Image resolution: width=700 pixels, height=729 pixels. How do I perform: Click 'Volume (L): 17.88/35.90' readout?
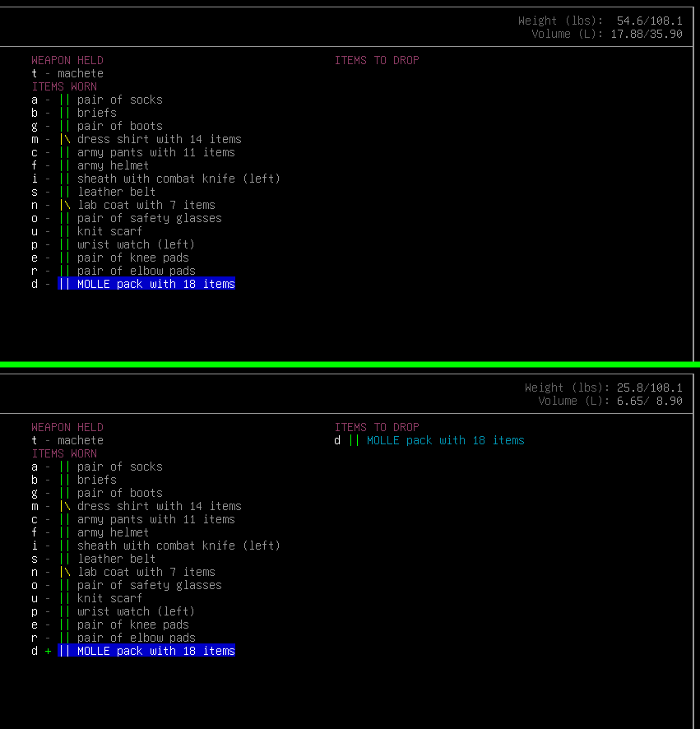pos(606,34)
